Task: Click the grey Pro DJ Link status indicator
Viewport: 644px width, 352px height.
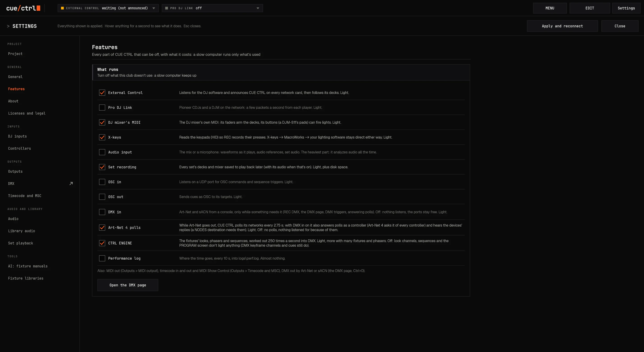Action: (166, 8)
